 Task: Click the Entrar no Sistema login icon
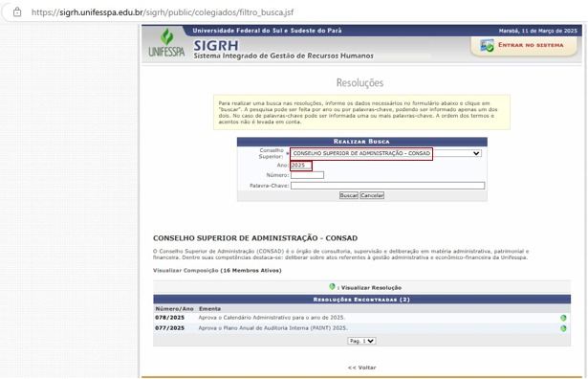pyautogui.click(x=487, y=46)
